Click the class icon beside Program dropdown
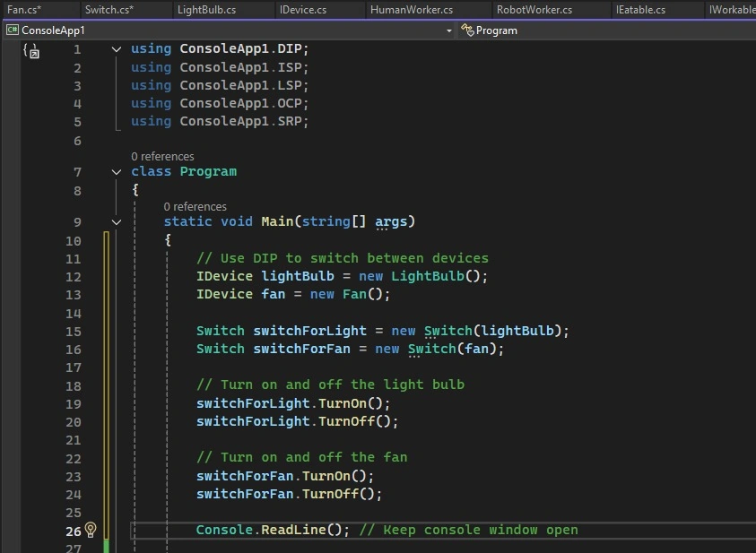 467,30
